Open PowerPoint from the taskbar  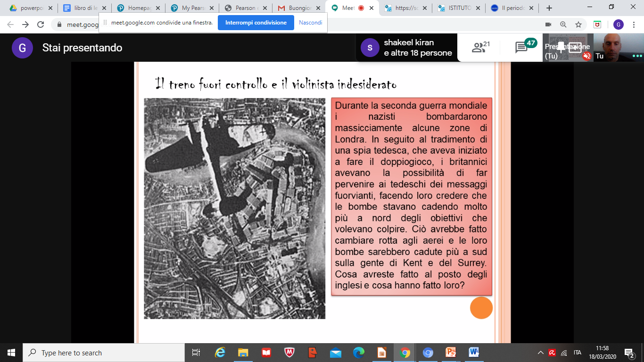(x=451, y=353)
